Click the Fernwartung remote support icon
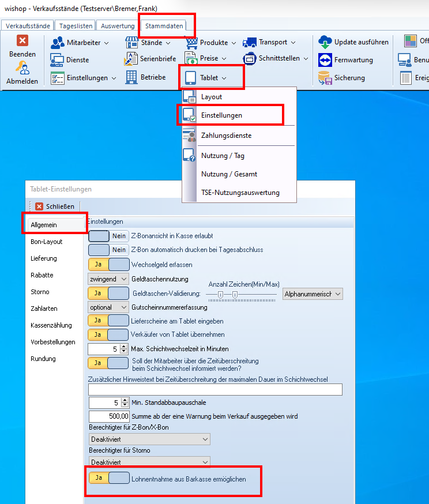This screenshot has height=504, width=429. 325,60
